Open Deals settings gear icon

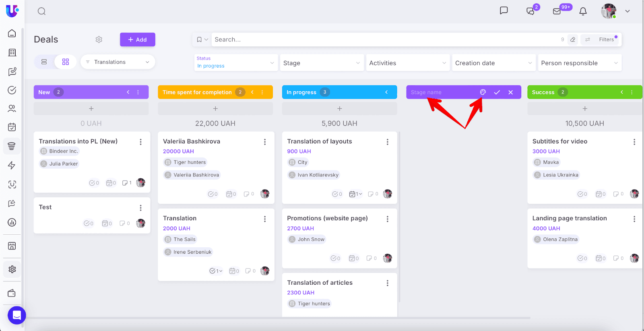[99, 39]
